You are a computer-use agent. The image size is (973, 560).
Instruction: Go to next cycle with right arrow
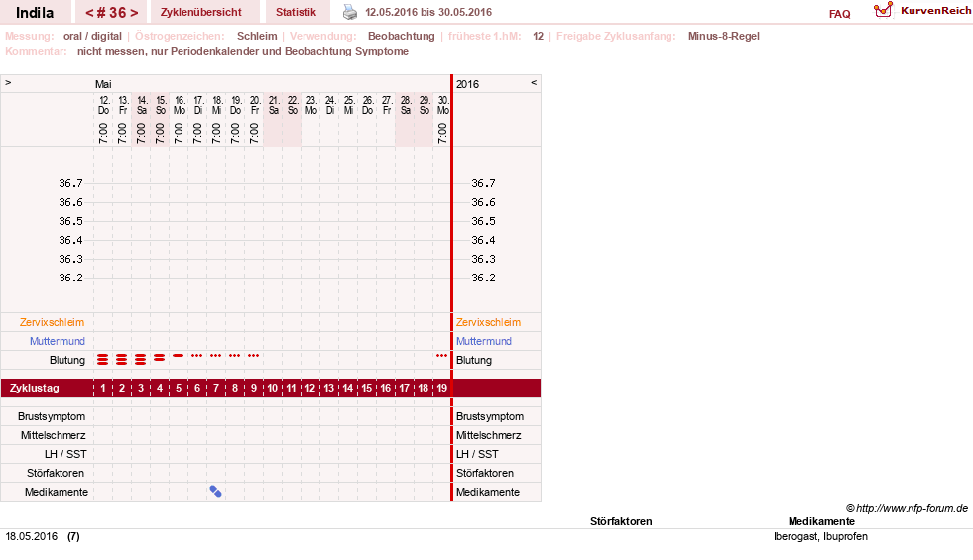[134, 13]
